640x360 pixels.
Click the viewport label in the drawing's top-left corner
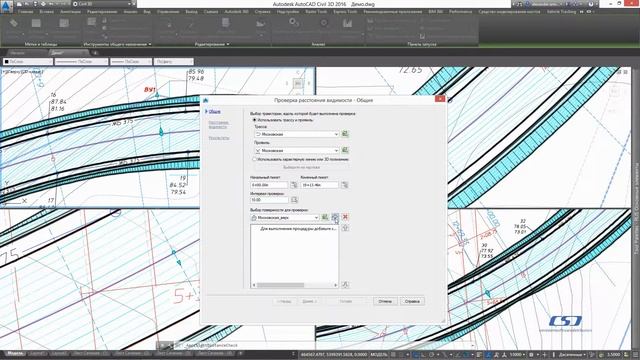(23, 72)
